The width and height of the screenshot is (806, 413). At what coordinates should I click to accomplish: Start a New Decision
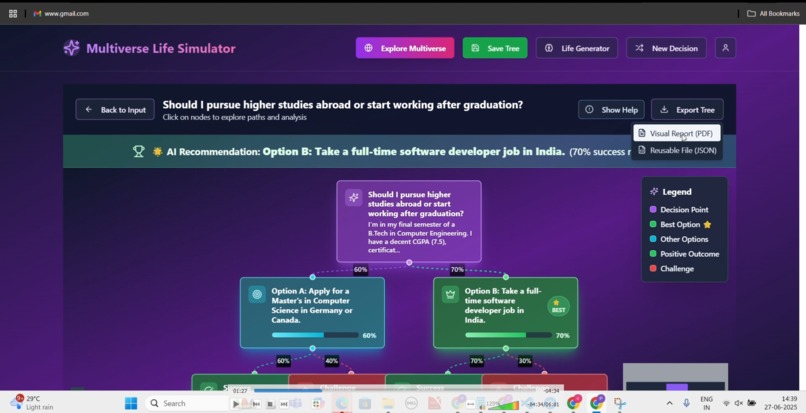[666, 48]
